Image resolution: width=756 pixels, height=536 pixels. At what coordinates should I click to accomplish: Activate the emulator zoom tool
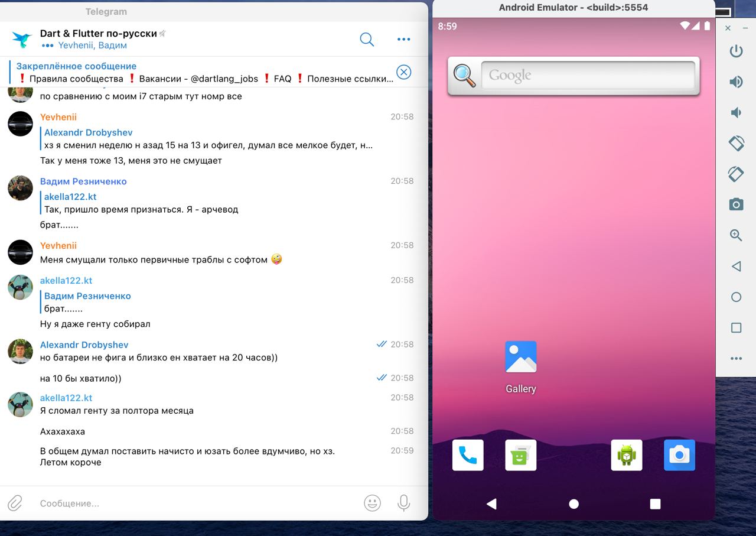pos(736,235)
